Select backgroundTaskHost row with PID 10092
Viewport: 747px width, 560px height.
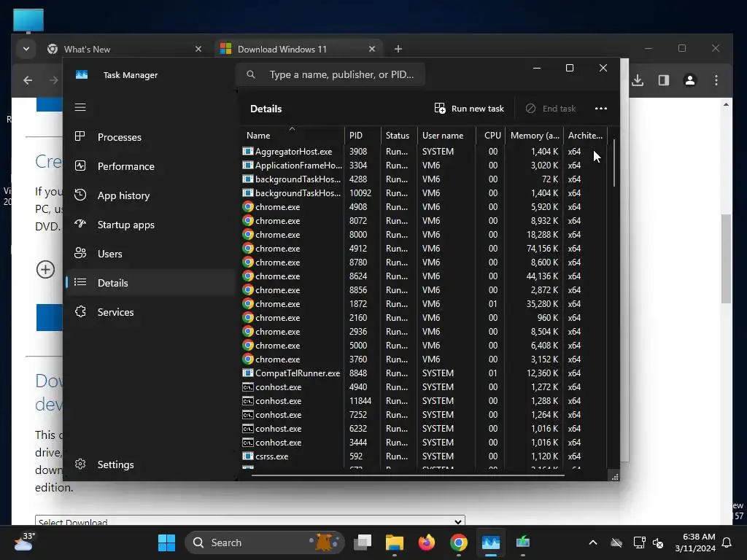pyautogui.click(x=424, y=192)
